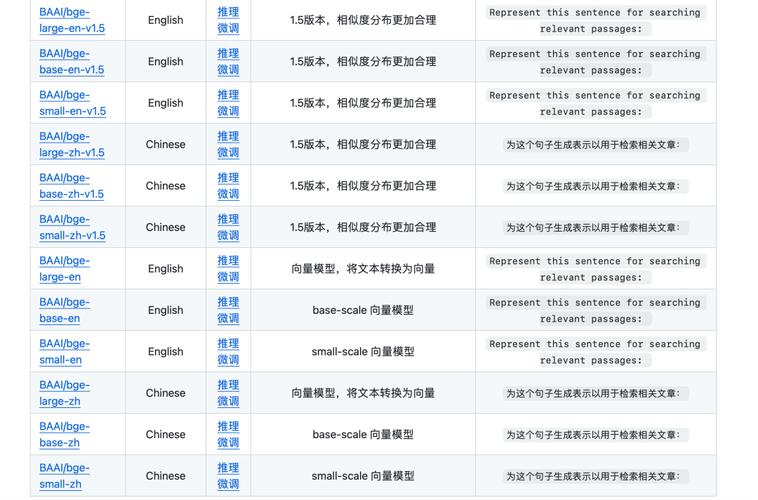Select '为这个句子生成表示以用于检索相关文章：' in bge-large-zh-v1.5 row
This screenshot has height=500, width=758.
click(x=596, y=145)
